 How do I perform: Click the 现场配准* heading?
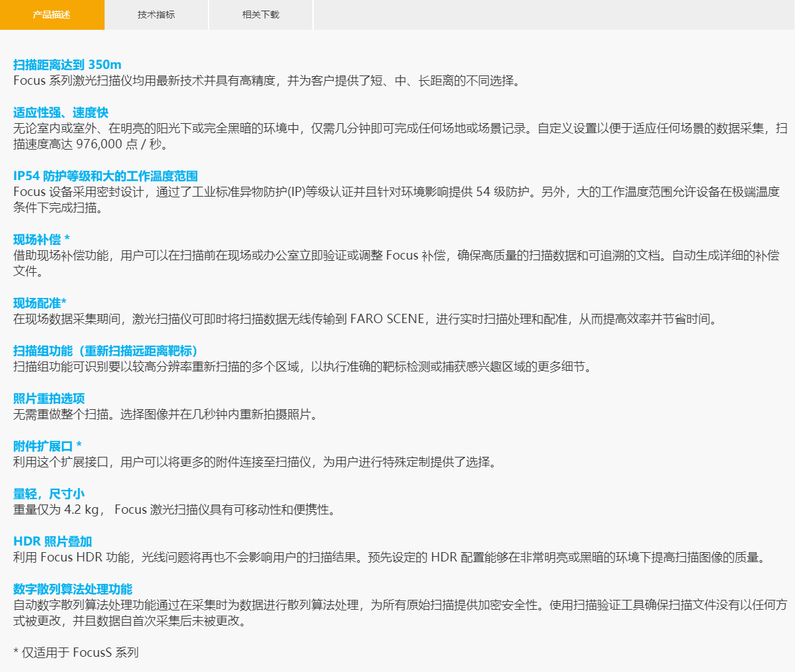(40, 303)
